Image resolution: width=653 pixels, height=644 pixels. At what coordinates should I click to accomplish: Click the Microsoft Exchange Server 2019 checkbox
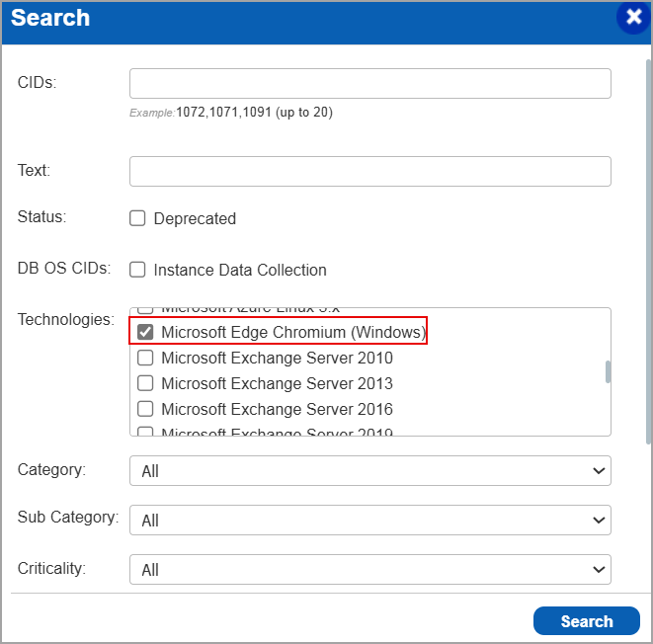click(x=145, y=432)
